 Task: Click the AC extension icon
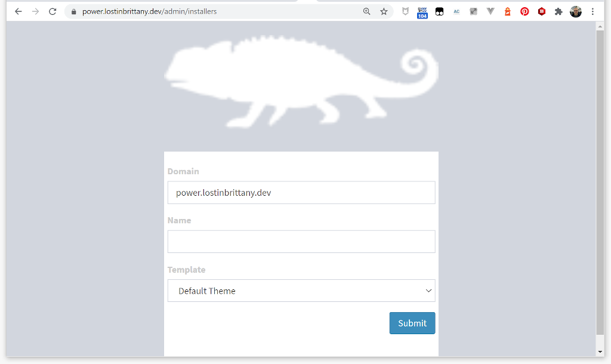(x=456, y=11)
